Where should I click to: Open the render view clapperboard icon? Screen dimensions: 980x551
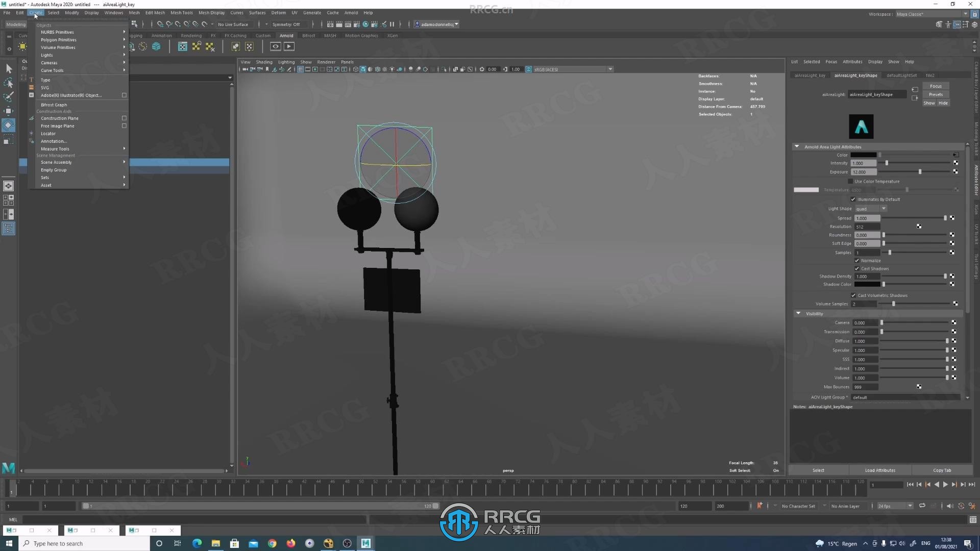pyautogui.click(x=330, y=24)
